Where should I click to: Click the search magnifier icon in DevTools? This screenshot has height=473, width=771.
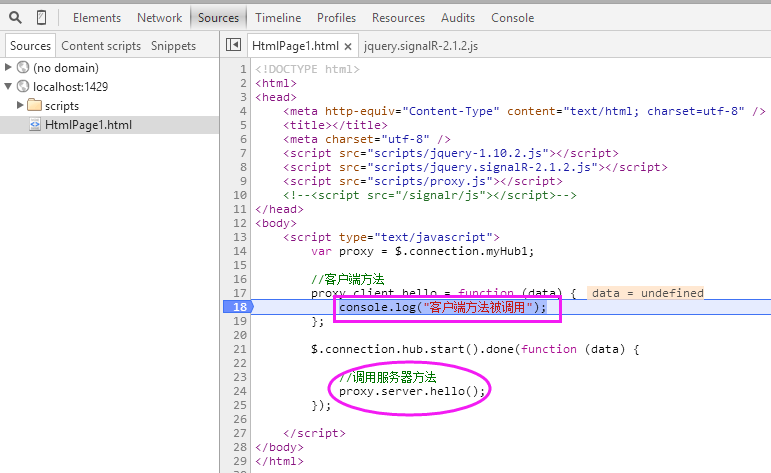click(x=15, y=18)
